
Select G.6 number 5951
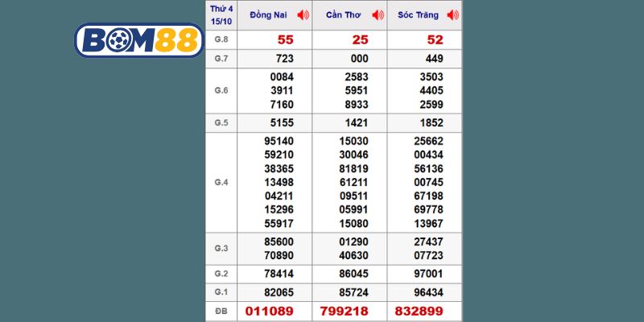click(x=357, y=91)
